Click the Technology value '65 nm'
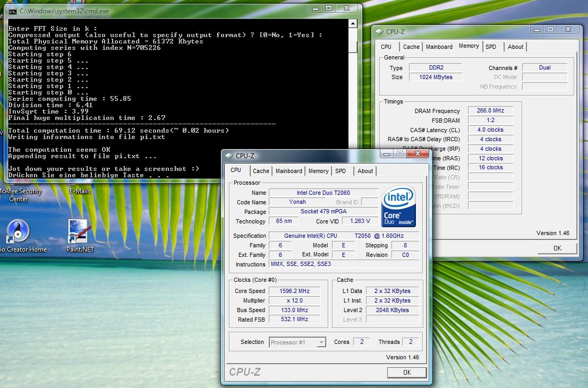The image size is (588, 388). [x=284, y=221]
